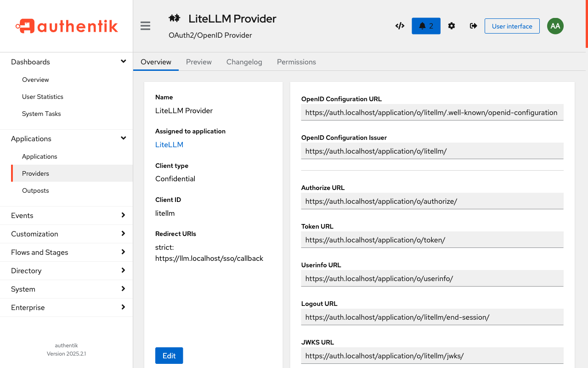The width and height of the screenshot is (588, 368).
Task: Click the Version 2025.2.1 text
Action: pos(67,354)
